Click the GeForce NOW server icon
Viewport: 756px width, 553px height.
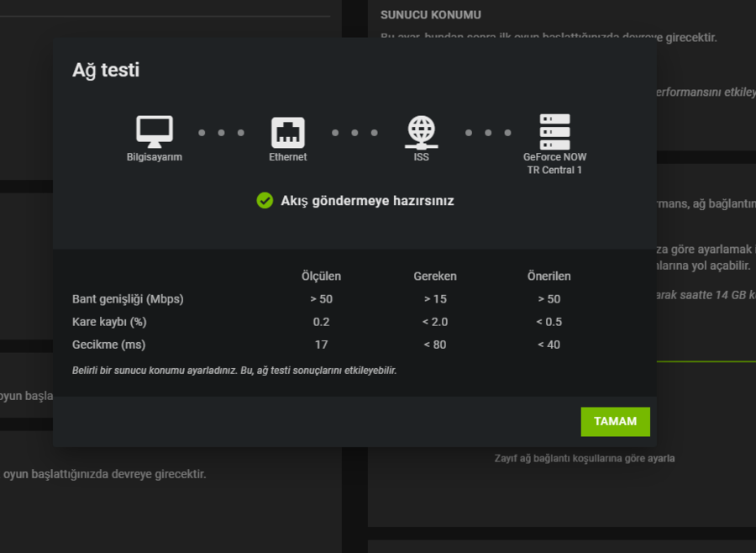tap(554, 132)
